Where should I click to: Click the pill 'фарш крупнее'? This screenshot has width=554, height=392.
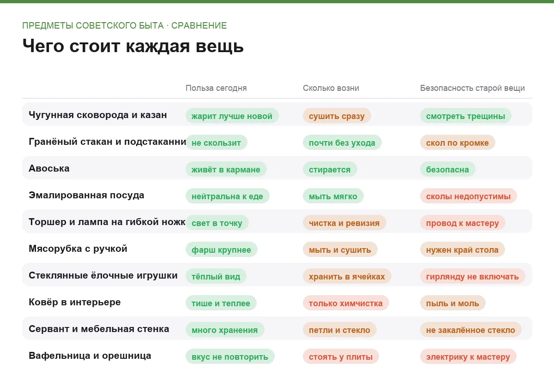tap(222, 249)
